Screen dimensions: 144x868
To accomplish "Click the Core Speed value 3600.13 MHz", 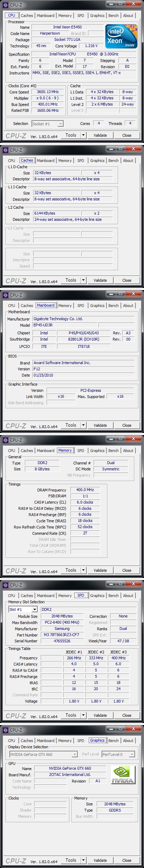I will 48,92.
